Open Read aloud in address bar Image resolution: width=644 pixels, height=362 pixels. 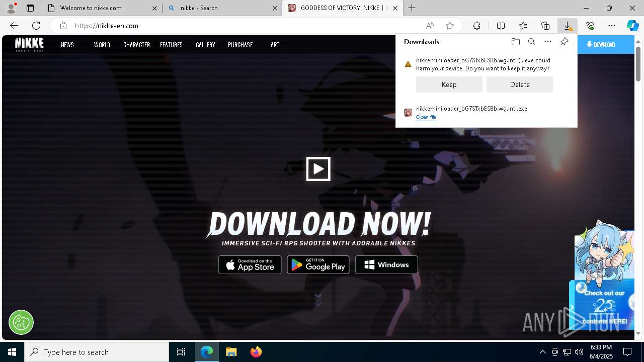click(x=430, y=26)
